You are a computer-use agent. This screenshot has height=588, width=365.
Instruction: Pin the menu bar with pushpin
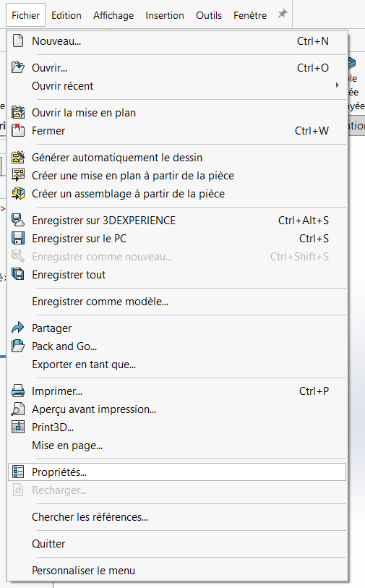point(283,14)
